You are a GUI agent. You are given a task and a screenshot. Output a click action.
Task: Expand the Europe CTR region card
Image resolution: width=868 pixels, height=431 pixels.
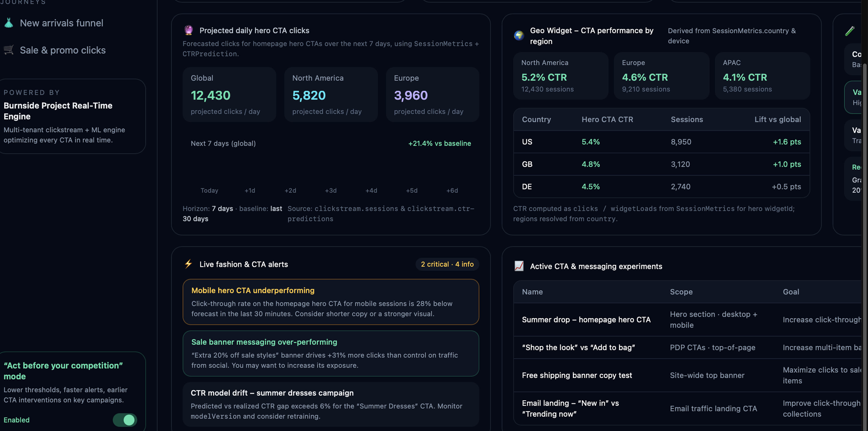click(x=661, y=76)
